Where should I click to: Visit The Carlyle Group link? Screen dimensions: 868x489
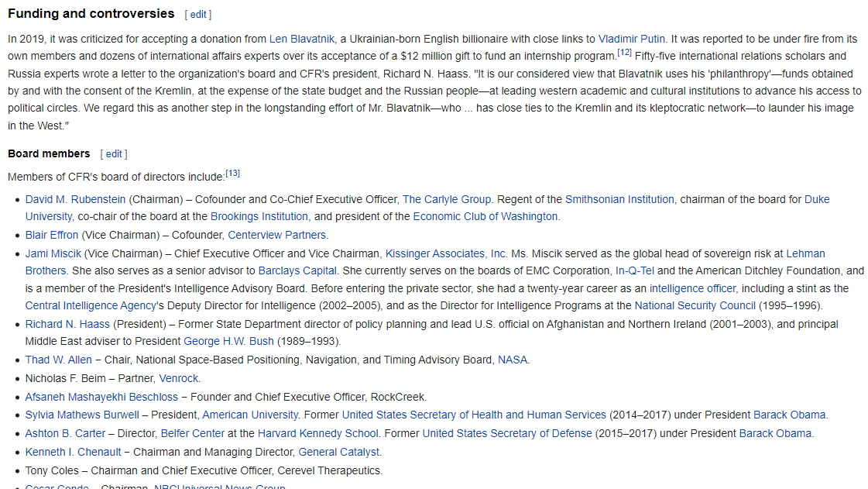click(x=447, y=199)
